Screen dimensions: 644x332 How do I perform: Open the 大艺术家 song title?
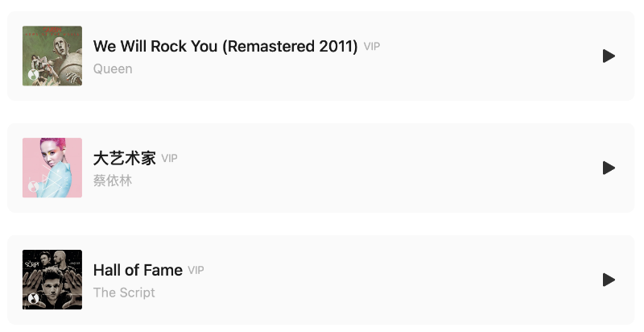pyautogui.click(x=125, y=159)
